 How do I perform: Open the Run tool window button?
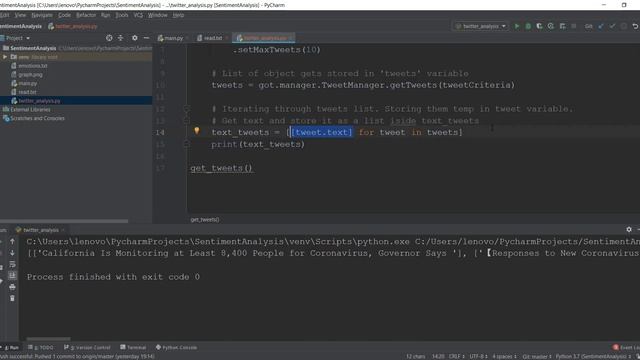11,347
